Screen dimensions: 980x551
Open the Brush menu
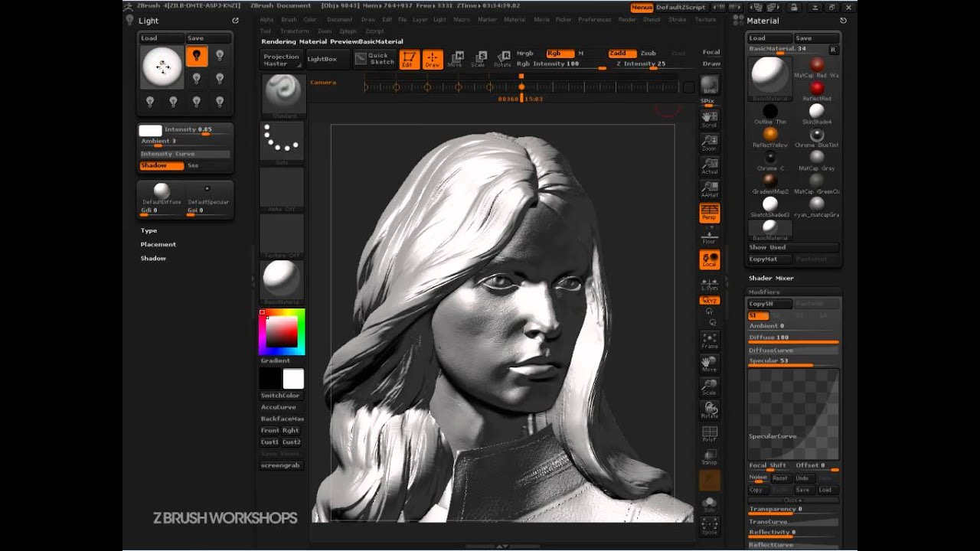pyautogui.click(x=289, y=20)
